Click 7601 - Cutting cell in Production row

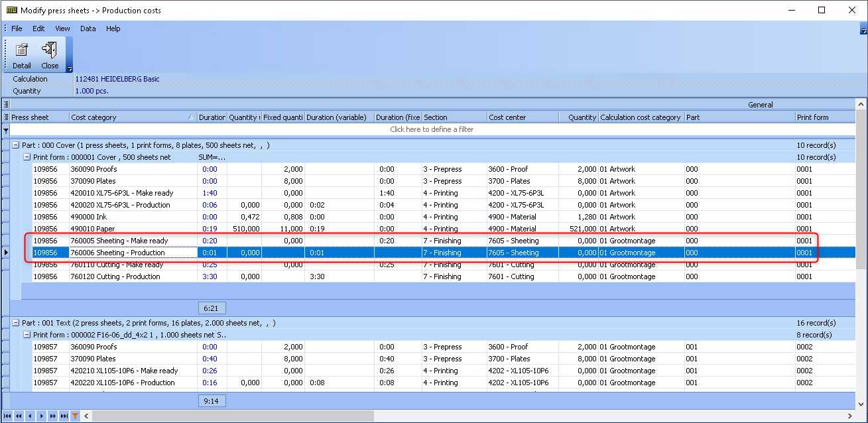click(523, 276)
